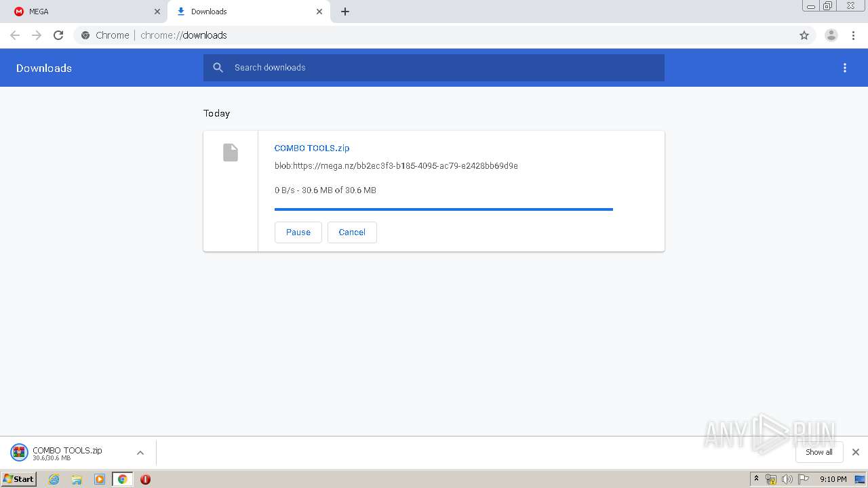Click the download progress bar
This screenshot has width=868, height=488.
click(x=443, y=209)
